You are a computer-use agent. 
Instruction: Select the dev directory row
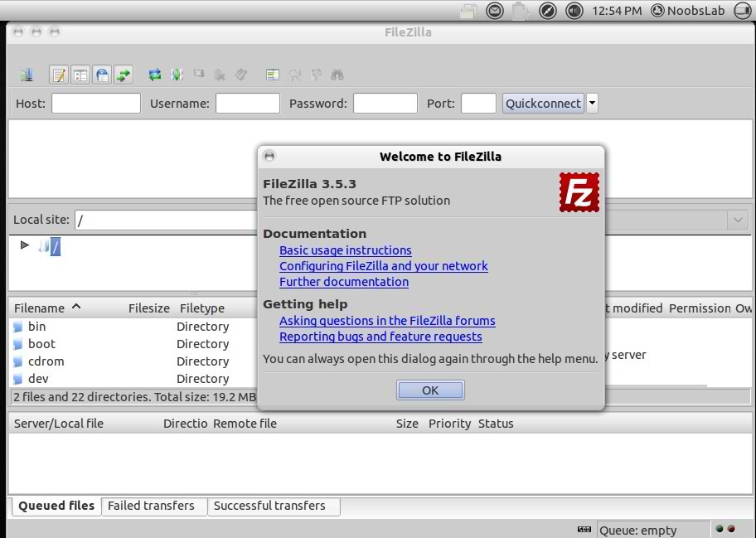pyautogui.click(x=133, y=379)
